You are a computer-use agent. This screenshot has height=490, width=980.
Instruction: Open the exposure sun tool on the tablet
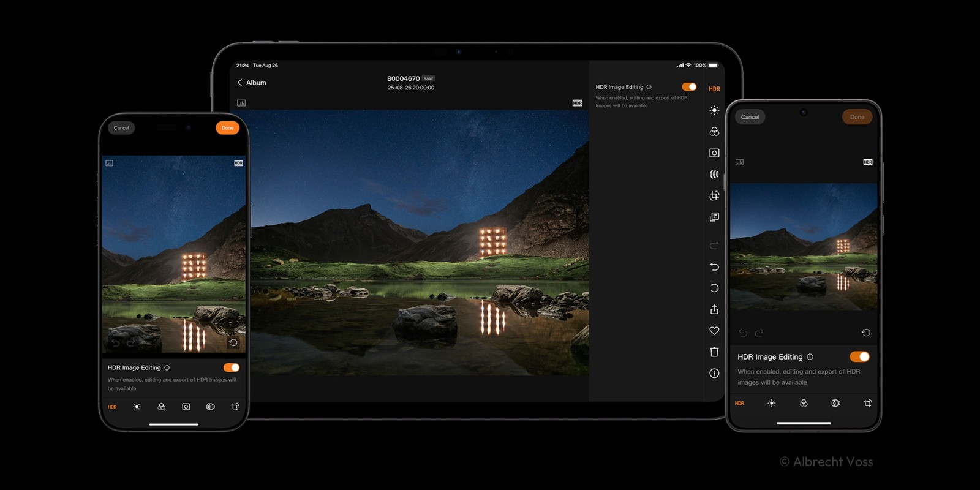tap(714, 110)
